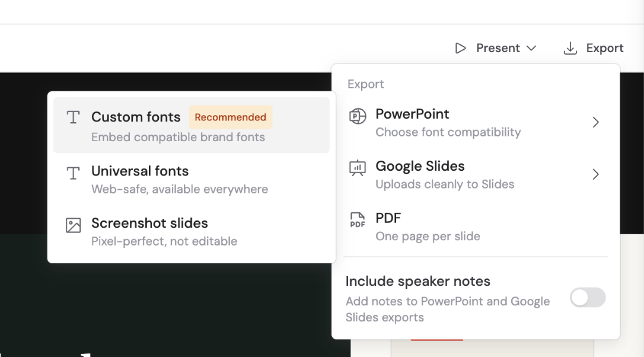This screenshot has width=644, height=357.
Task: Select PowerPoint export option
Action: pyautogui.click(x=475, y=122)
